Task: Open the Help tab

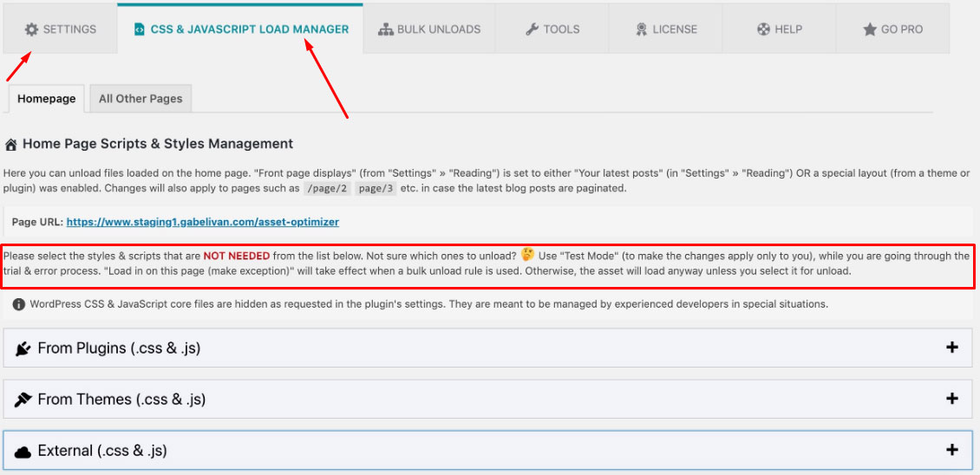Action: tap(780, 29)
